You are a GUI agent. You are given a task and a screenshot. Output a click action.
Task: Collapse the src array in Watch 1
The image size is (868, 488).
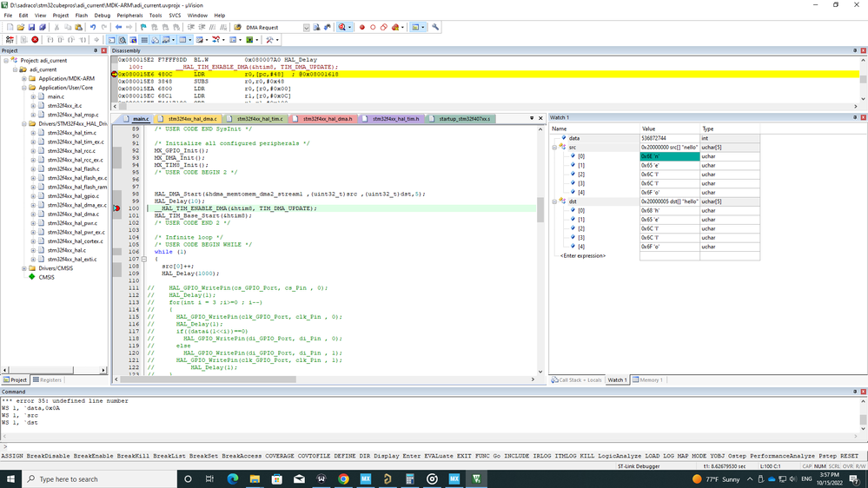point(554,148)
